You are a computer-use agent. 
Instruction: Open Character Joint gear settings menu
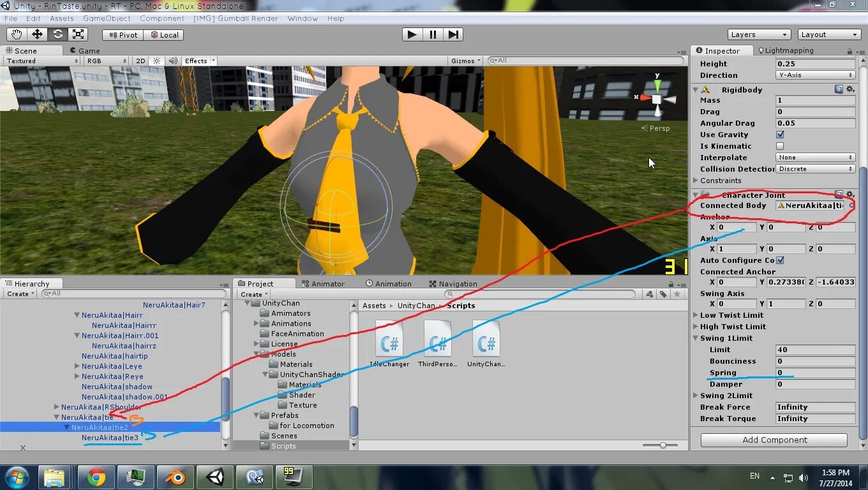tap(850, 195)
